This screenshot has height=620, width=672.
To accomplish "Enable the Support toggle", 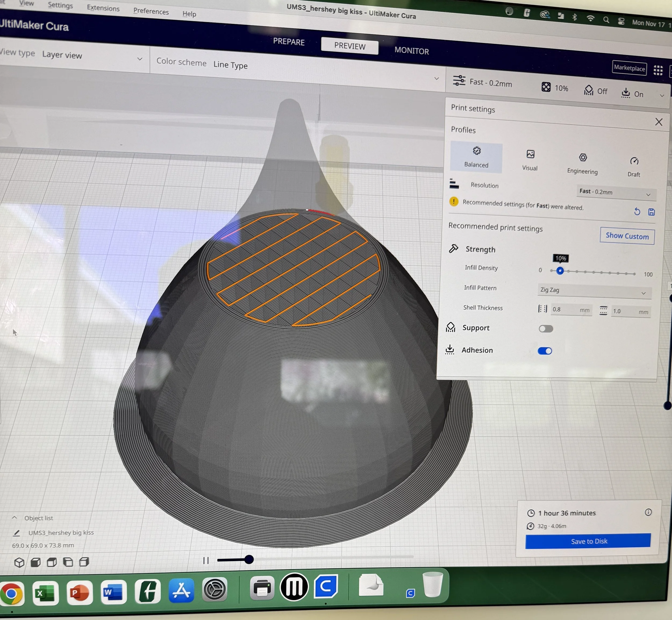I will pos(546,329).
